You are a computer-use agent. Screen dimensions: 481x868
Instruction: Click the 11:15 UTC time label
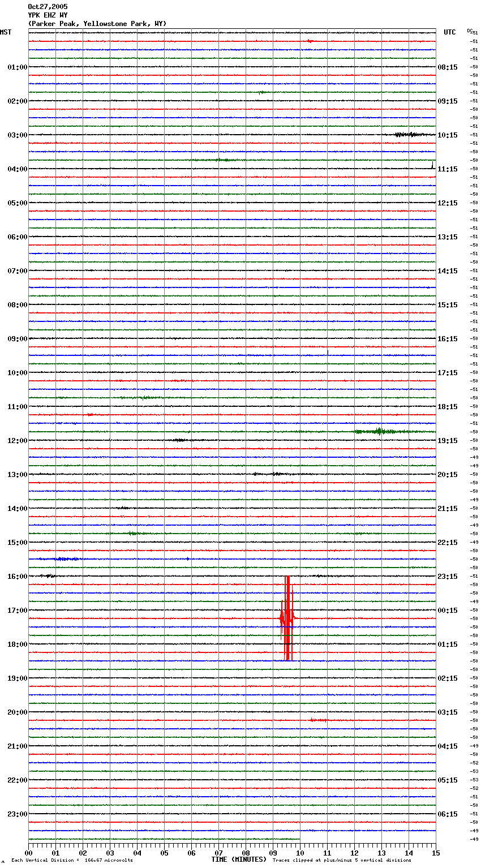(x=448, y=169)
